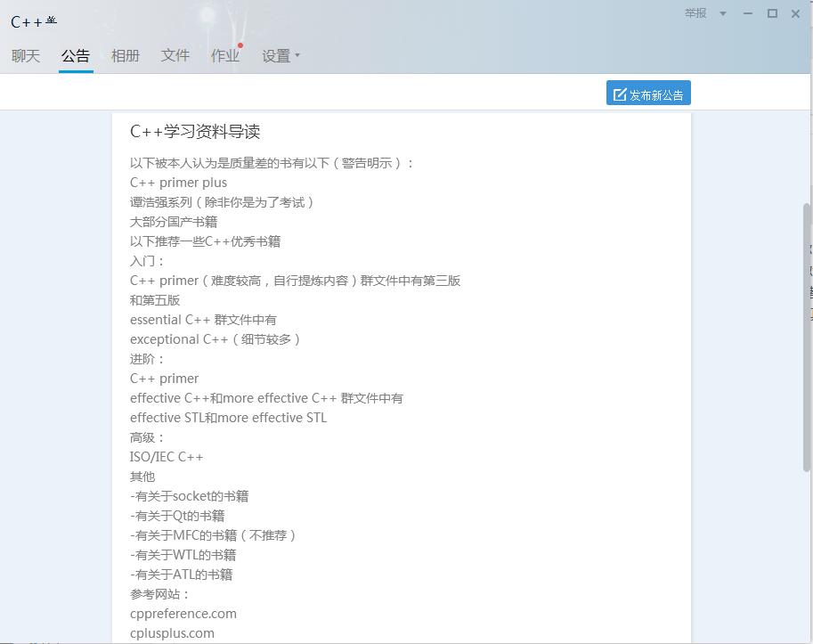The image size is (813, 644).
Task: Click the announcement title C++学习资料导读
Action: (x=196, y=131)
